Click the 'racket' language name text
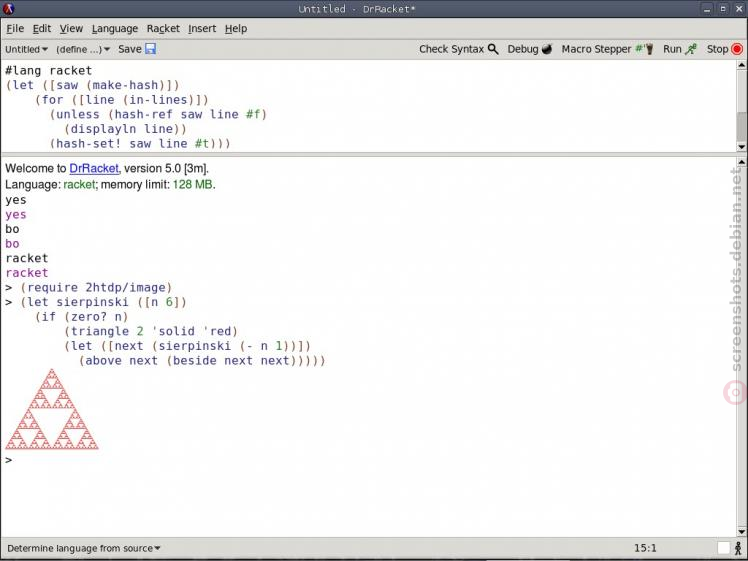This screenshot has height=561, width=748. pos(79,185)
